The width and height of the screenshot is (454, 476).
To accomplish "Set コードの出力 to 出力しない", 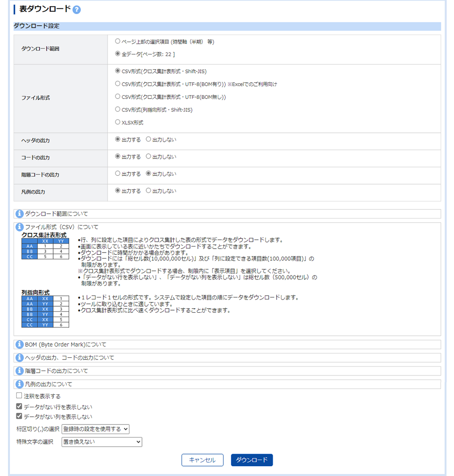I will (x=149, y=156).
